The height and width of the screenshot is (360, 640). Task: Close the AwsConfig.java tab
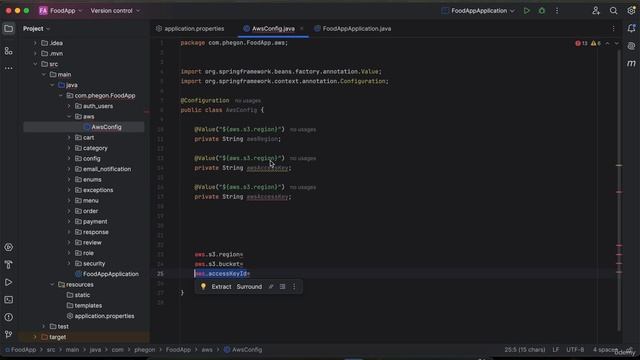tap(302, 29)
